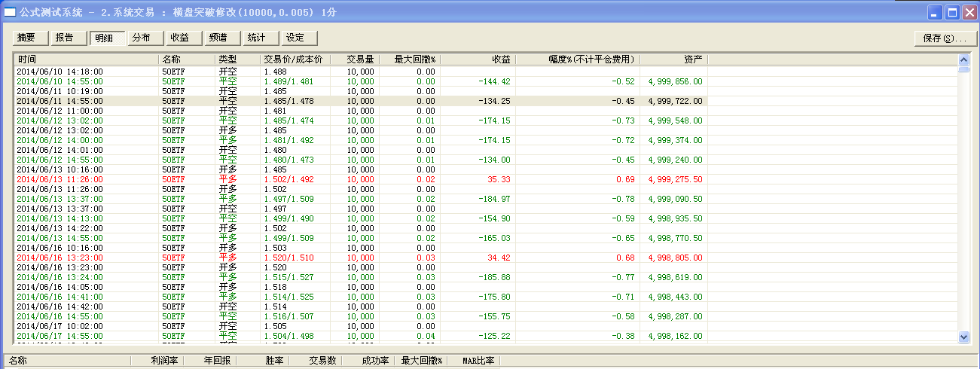
Task: Minimize the formula test window
Action: 935,13
